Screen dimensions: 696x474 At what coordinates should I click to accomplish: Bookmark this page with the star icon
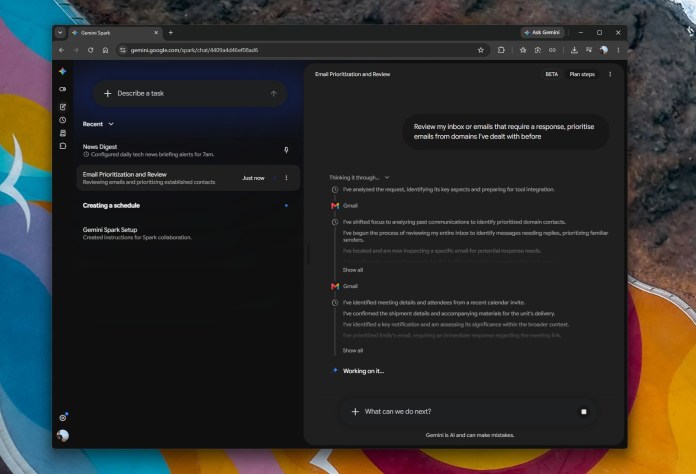pyautogui.click(x=481, y=50)
